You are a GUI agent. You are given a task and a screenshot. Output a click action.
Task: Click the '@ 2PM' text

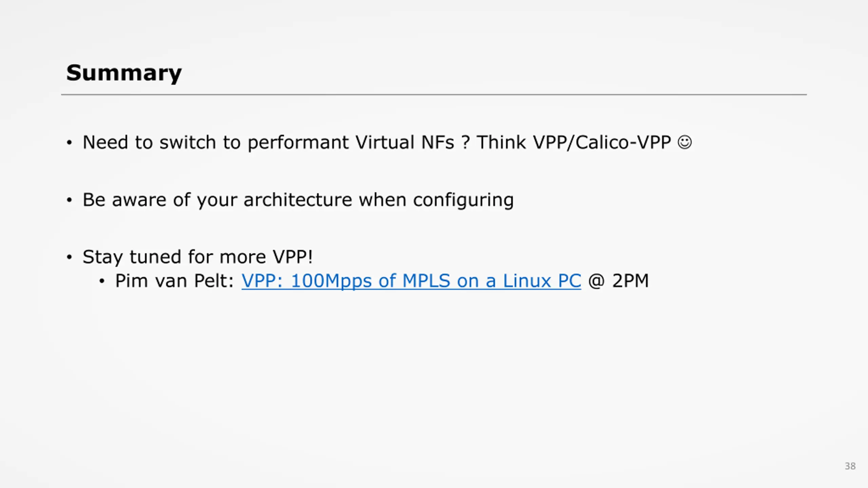618,281
